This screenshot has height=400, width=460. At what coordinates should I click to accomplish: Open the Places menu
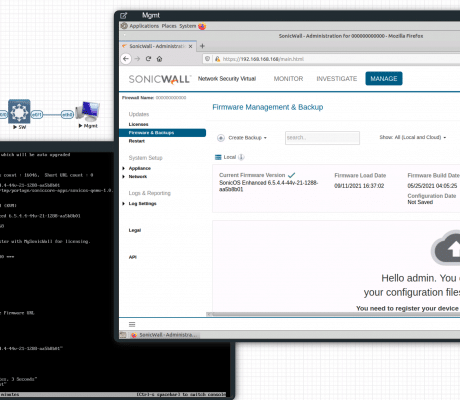coord(169,26)
